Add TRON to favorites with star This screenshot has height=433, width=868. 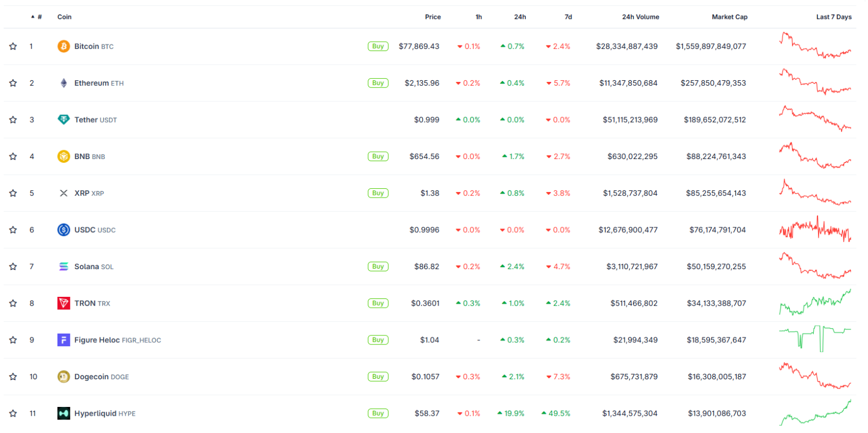pos(13,303)
